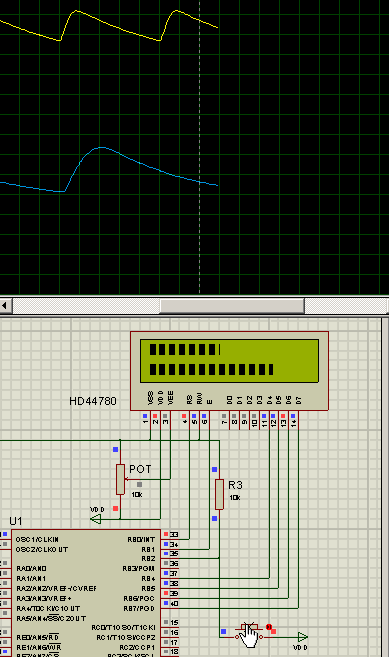This screenshot has height=657, width=389.
Task: Click the RC1/T1OSI/CCP2 pin label
Action: tap(126, 637)
